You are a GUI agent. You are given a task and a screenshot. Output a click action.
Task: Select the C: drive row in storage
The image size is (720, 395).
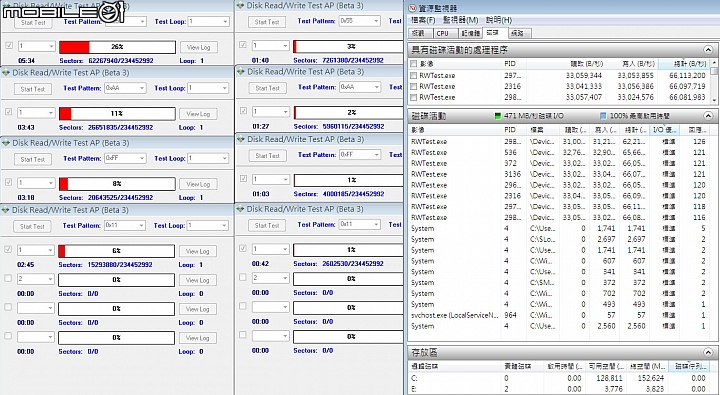pos(559,378)
